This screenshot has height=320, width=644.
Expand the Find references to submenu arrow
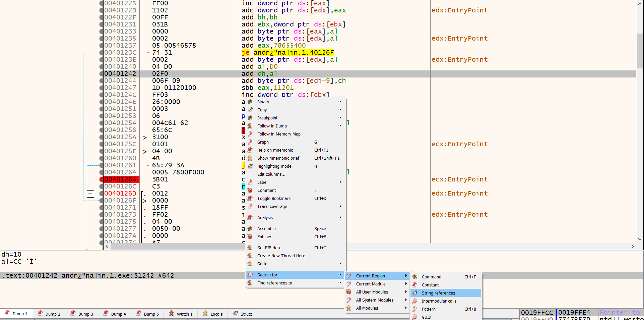tap(340, 283)
